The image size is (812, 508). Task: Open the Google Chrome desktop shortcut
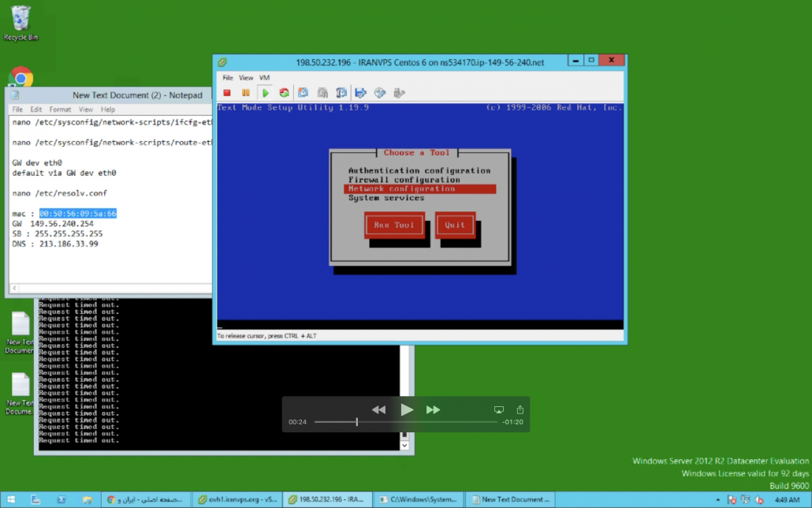[20, 78]
